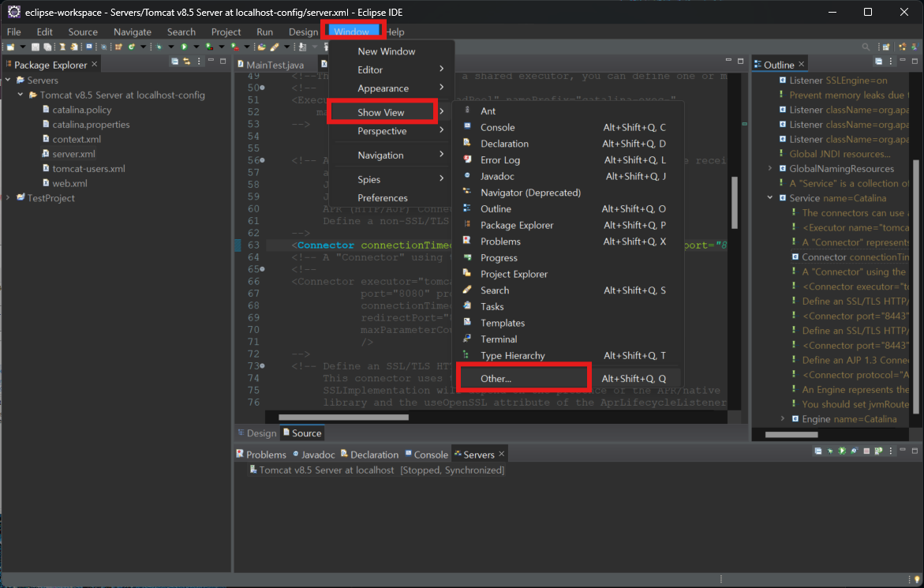Image resolution: width=924 pixels, height=588 pixels.
Task: Collapse all in Package Explorer
Action: pyautogui.click(x=174, y=62)
